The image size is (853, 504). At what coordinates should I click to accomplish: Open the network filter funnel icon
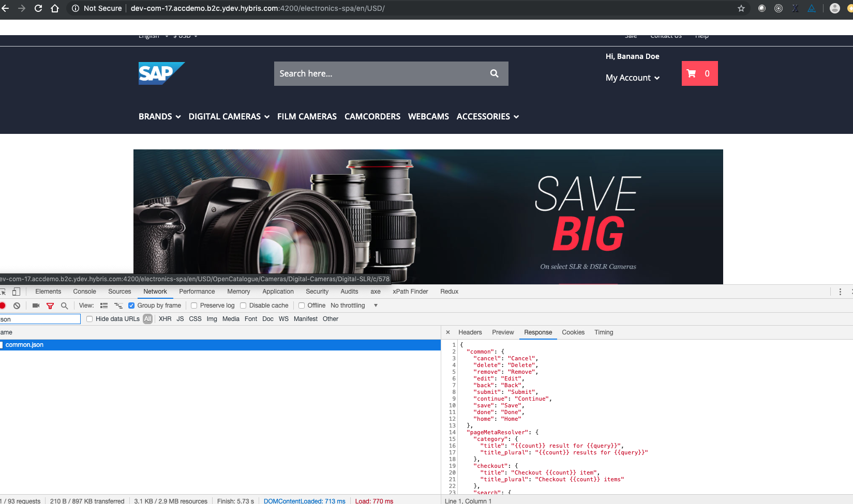(x=50, y=306)
